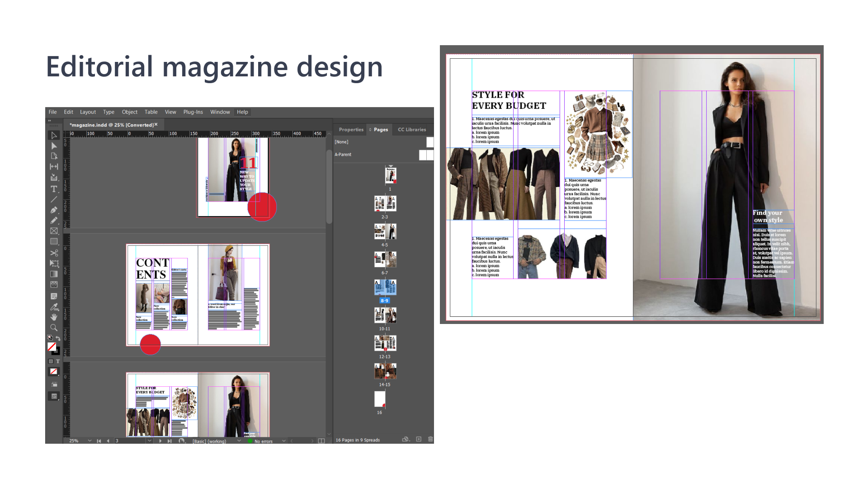This screenshot has height=488, width=868.
Task: Select the Eyedropper tool
Action: click(54, 307)
